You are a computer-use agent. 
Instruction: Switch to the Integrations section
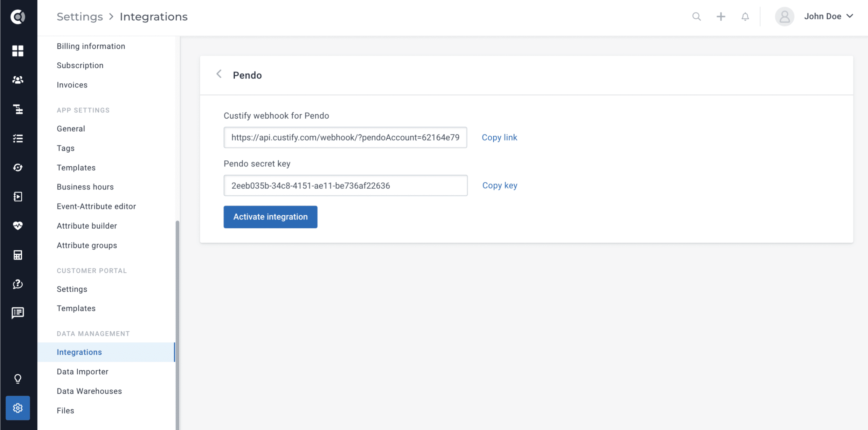tap(79, 352)
